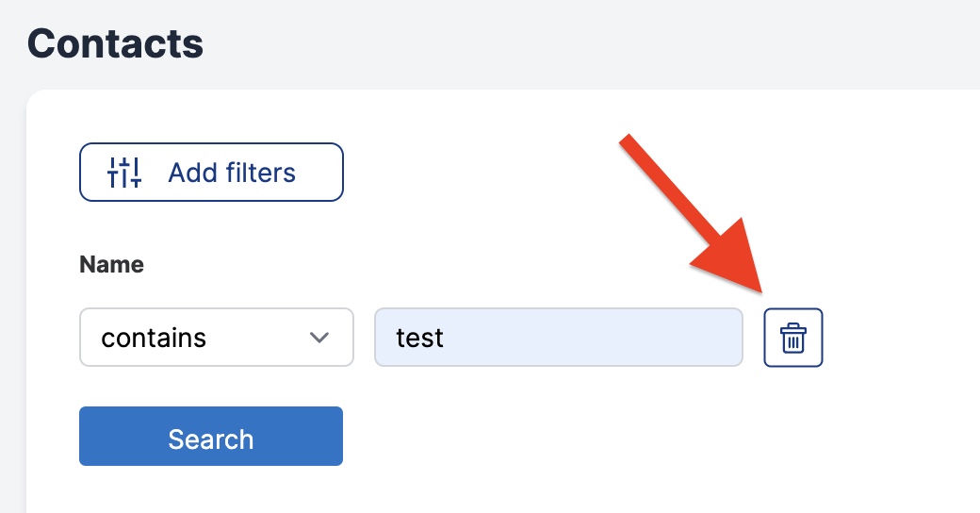The image size is (980, 513).
Task: Click the down caret inside the contains selector
Action: 319,338
